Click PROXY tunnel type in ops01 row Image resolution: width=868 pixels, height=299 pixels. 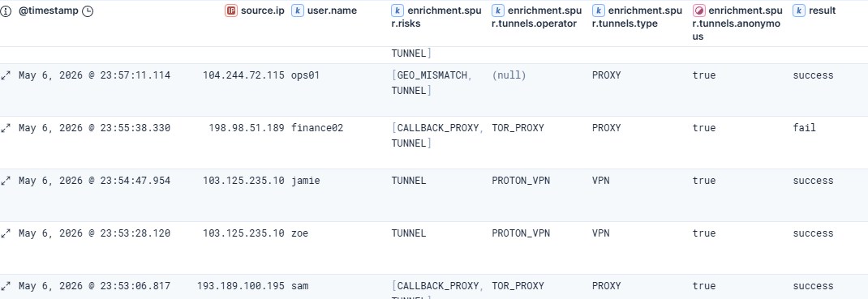click(607, 75)
